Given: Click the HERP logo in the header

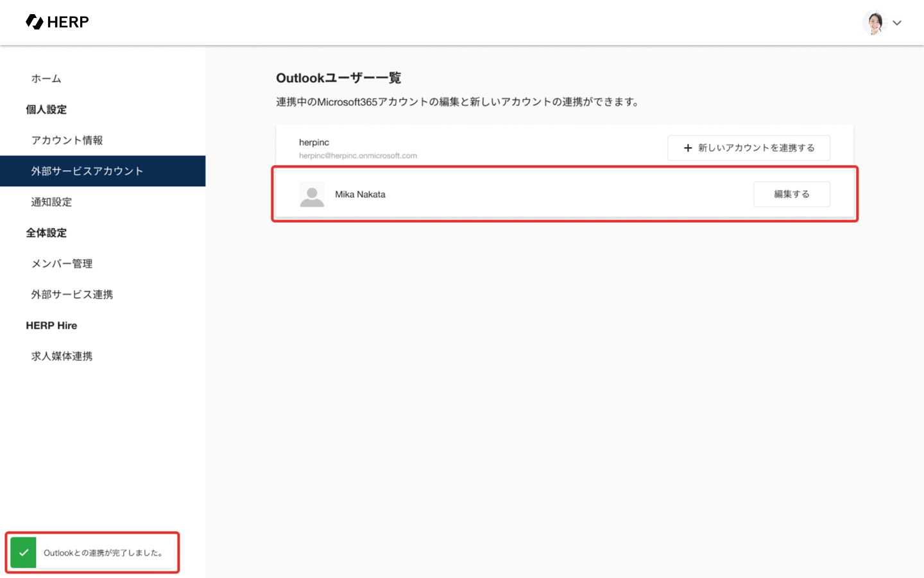Looking at the screenshot, I should tap(57, 22).
